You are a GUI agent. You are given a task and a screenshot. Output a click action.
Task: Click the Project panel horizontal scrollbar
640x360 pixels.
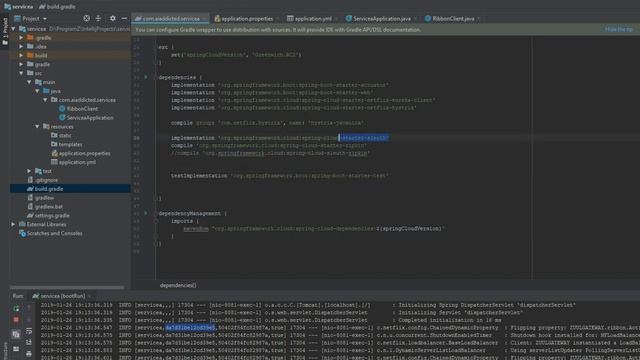tap(67, 287)
